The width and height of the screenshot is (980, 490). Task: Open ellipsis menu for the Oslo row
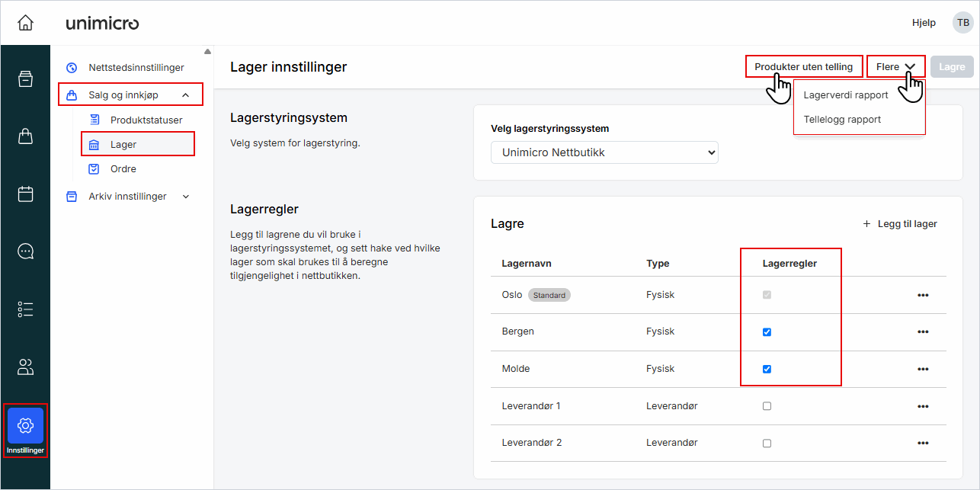tap(923, 295)
